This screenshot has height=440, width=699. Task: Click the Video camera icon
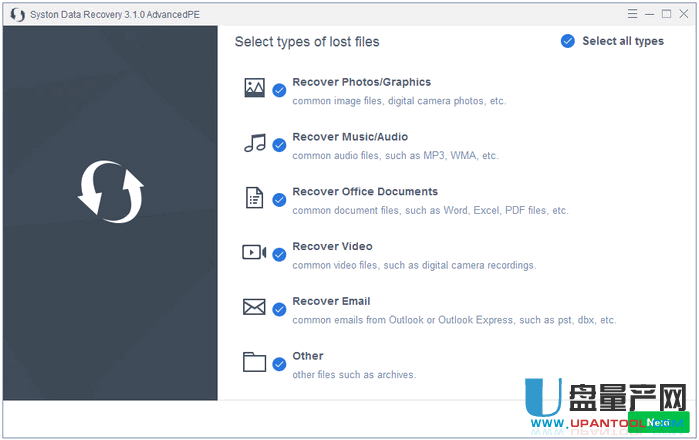(254, 252)
